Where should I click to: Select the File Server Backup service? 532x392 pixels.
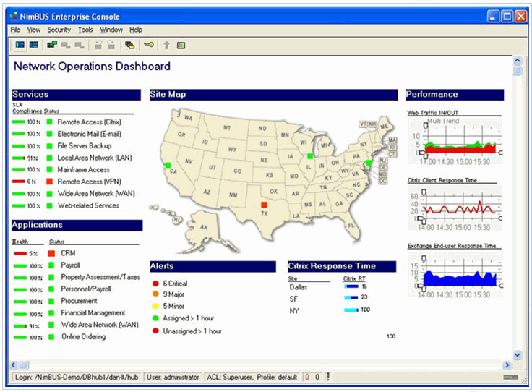(85, 146)
